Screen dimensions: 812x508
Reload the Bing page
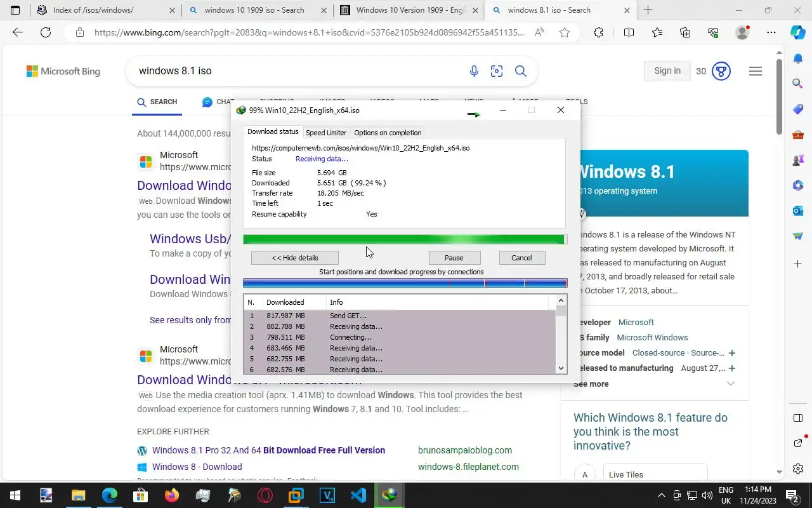(46, 32)
